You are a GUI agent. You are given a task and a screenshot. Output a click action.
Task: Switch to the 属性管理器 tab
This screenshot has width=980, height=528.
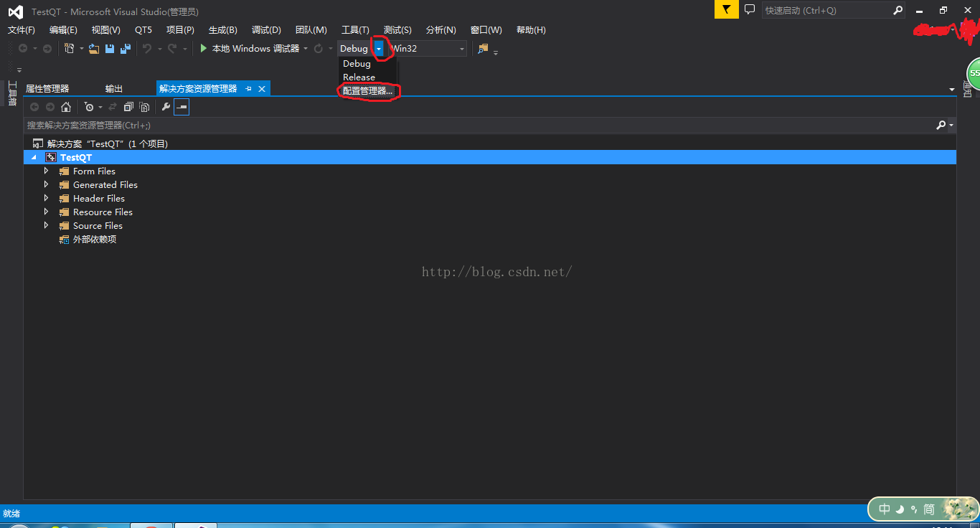pyautogui.click(x=47, y=88)
